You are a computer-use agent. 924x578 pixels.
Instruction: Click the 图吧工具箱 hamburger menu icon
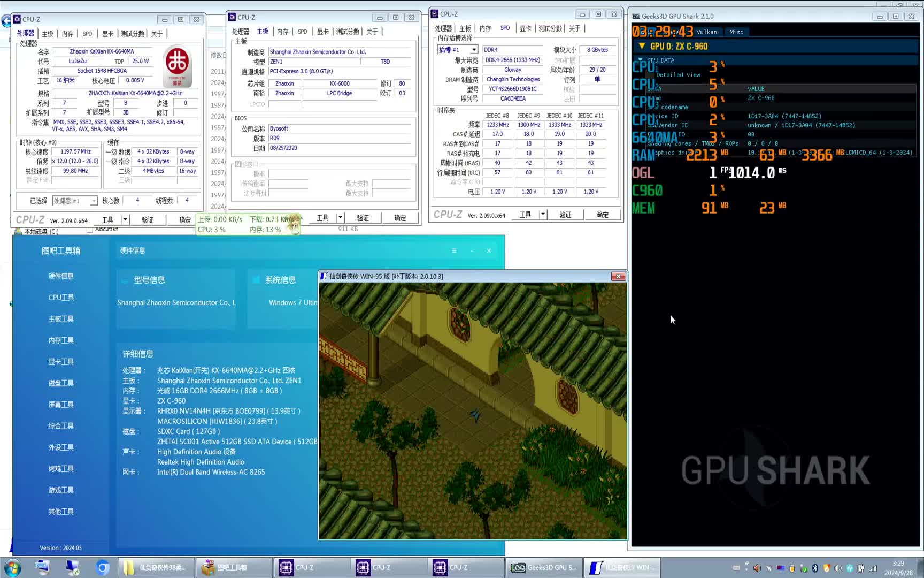pyautogui.click(x=454, y=250)
